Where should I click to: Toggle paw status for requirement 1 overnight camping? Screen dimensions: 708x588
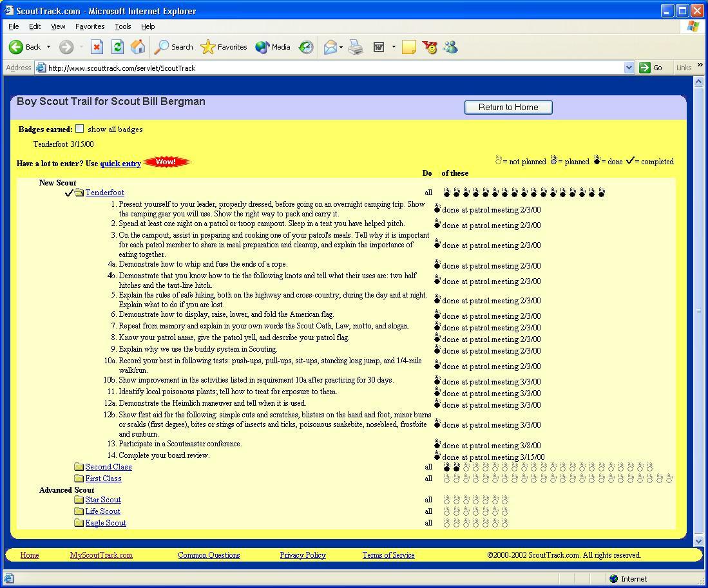click(437, 208)
